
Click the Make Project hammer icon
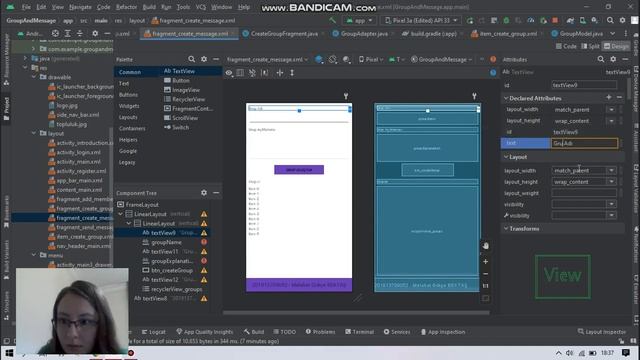333,20
